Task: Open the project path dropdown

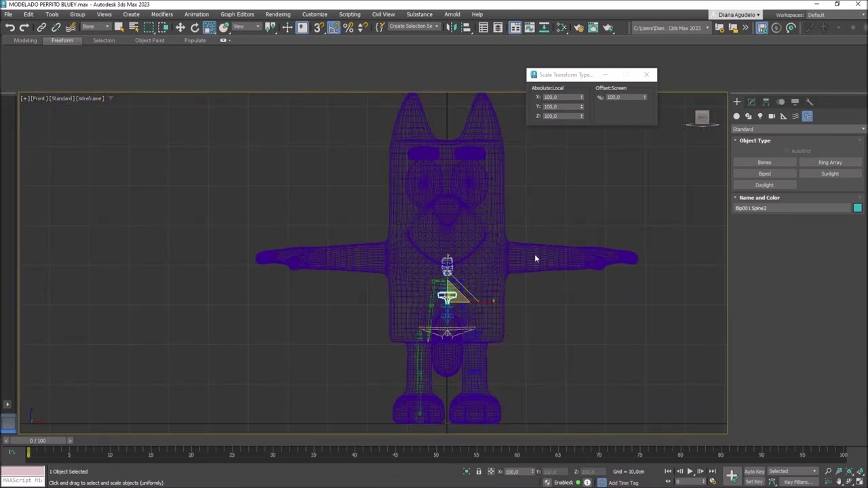Action: point(671,28)
